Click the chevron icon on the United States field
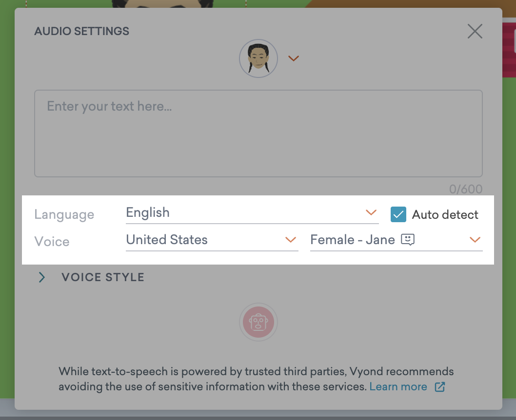Viewport: 516px width, 420px height. (291, 240)
